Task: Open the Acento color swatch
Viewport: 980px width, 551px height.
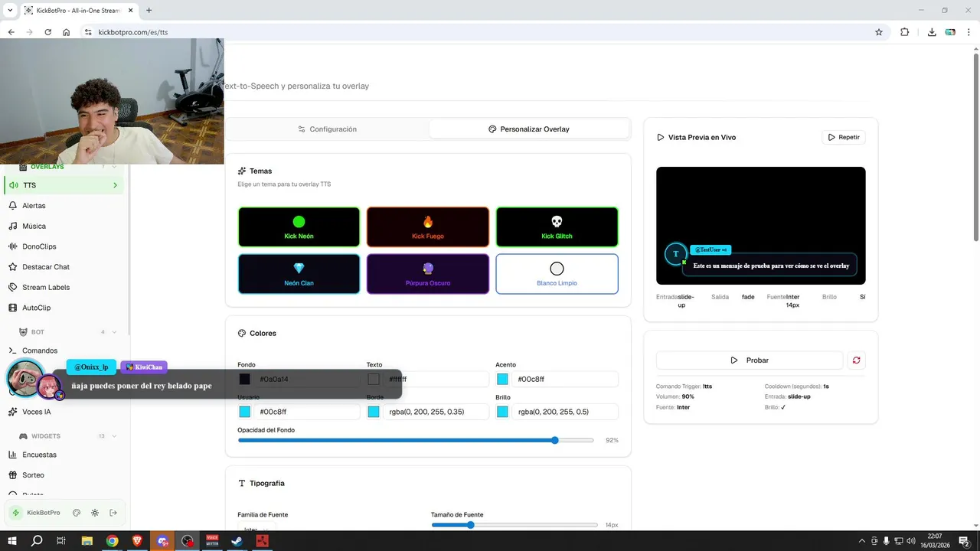Action: click(x=502, y=379)
